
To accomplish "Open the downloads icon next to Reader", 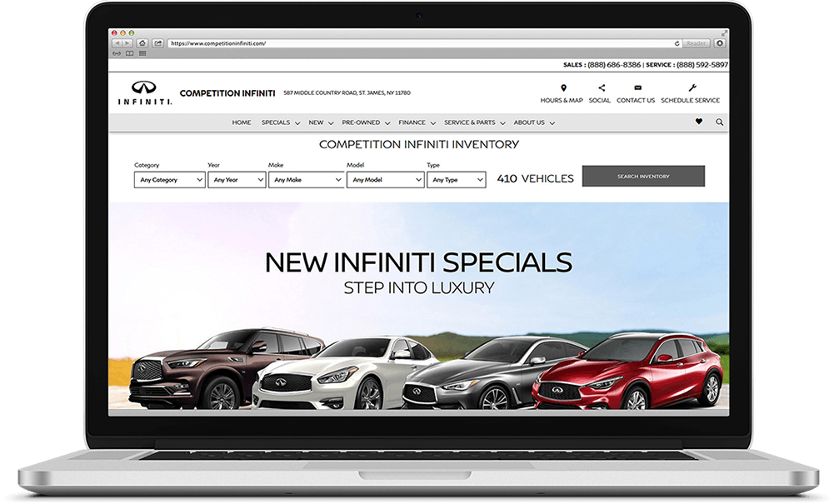I will coord(720,43).
